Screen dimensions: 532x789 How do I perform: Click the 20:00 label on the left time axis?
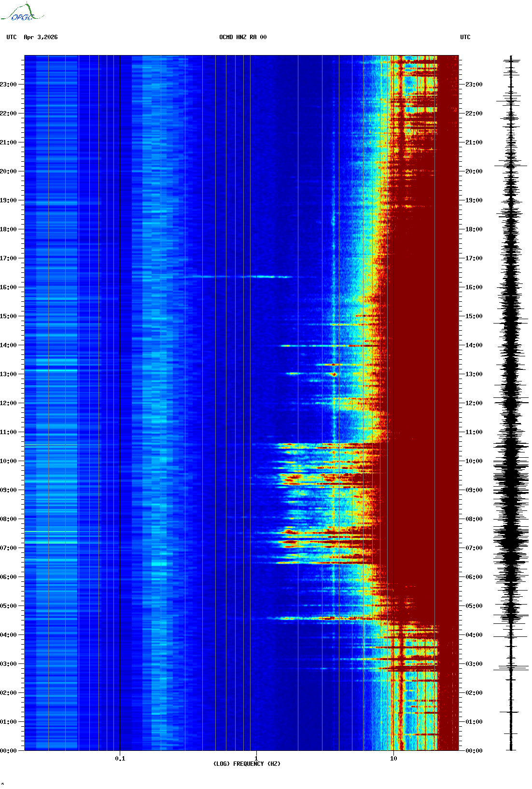(x=8, y=171)
